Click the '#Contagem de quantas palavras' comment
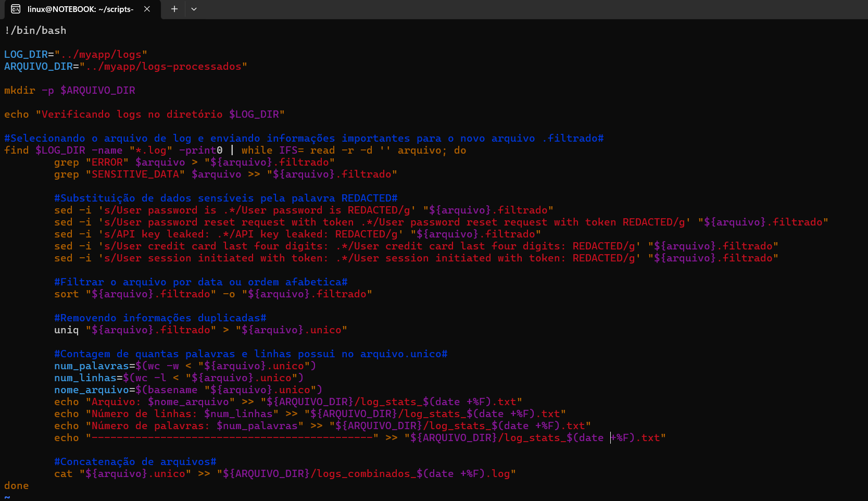 (x=250, y=354)
